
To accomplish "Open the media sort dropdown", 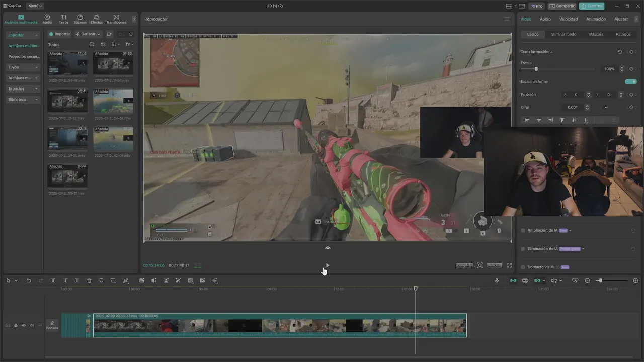I will (x=116, y=44).
